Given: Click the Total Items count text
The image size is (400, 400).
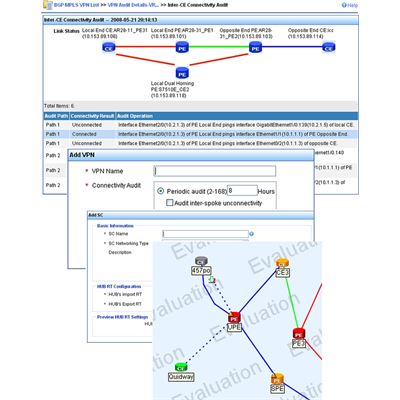Looking at the screenshot, I should click(59, 106).
